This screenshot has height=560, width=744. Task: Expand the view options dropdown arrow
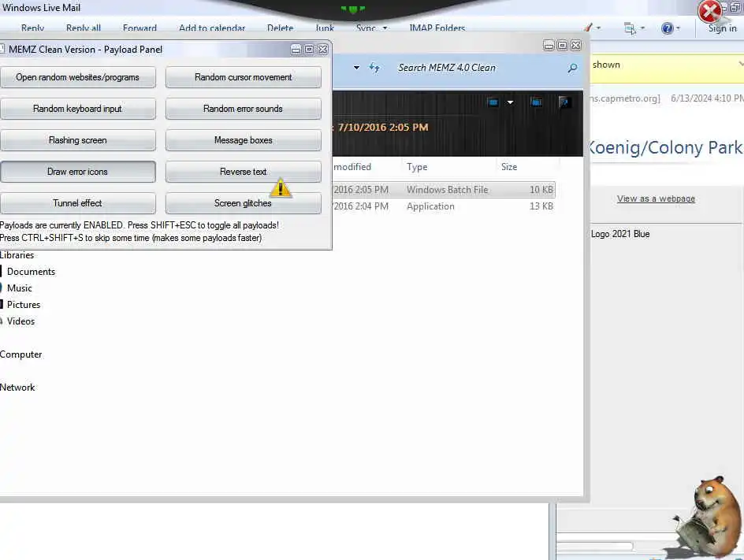pos(510,102)
